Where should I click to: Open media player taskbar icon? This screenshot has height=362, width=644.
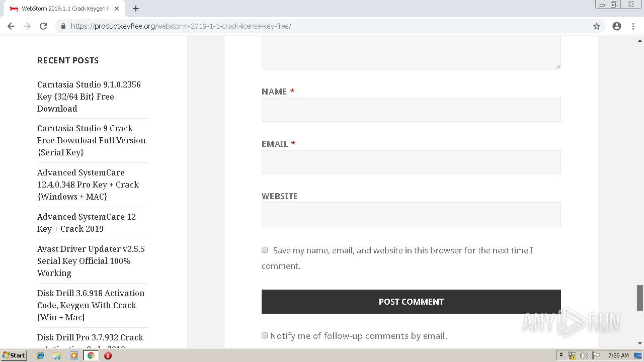point(74,355)
